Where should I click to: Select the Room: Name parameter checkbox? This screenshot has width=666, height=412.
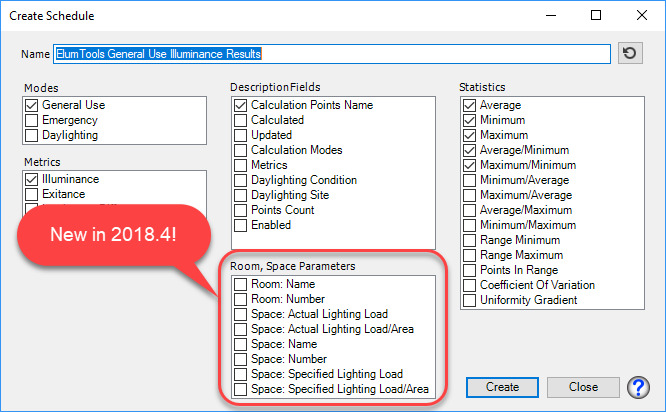(240, 284)
